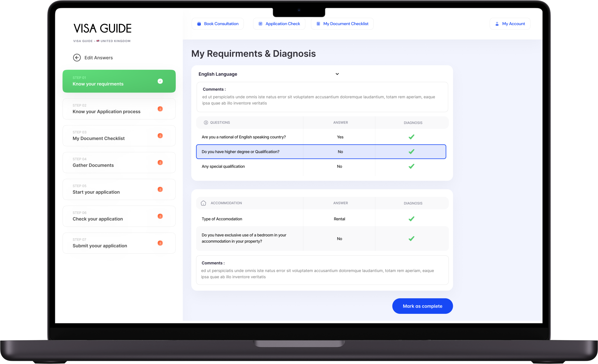Open Step 03 My Document Checklist
Image resolution: width=598 pixels, height=364 pixels.
pos(119,136)
